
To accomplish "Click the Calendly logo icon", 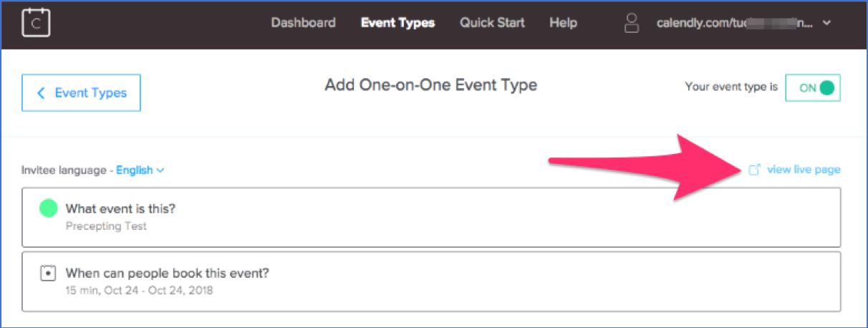I will pyautogui.click(x=35, y=23).
